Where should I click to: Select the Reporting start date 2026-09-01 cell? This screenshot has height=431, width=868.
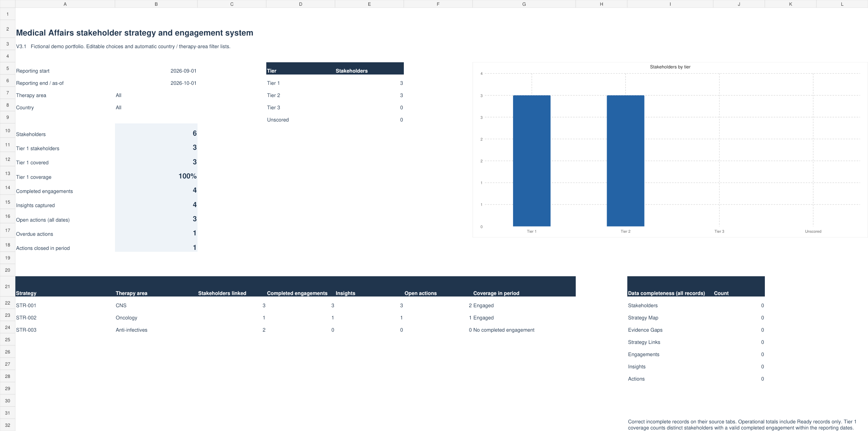156,68
